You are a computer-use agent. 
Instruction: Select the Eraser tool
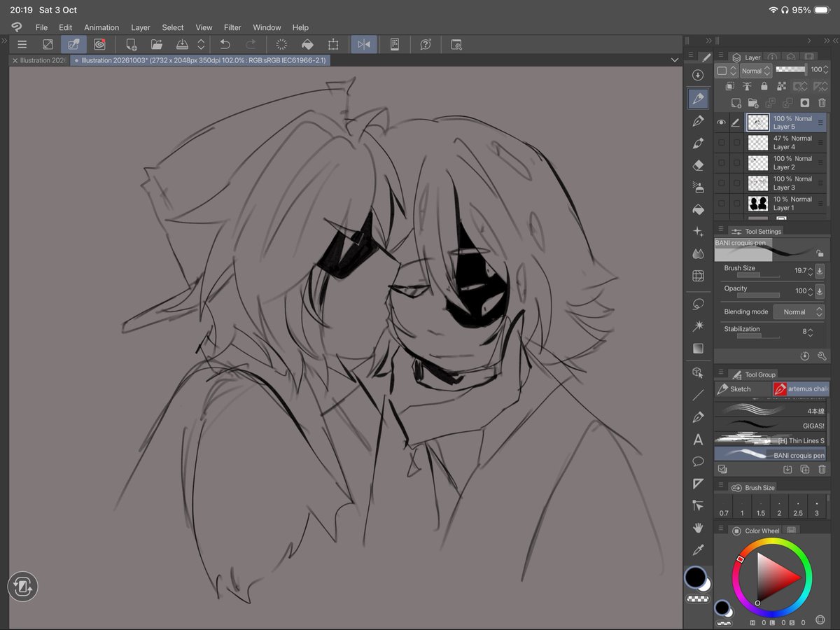tap(698, 165)
